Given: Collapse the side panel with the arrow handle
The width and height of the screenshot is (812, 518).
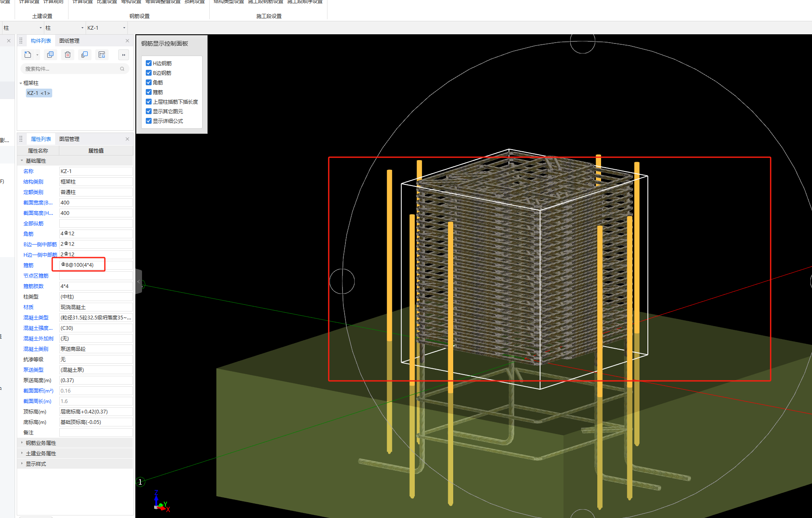Looking at the screenshot, I should [139, 282].
